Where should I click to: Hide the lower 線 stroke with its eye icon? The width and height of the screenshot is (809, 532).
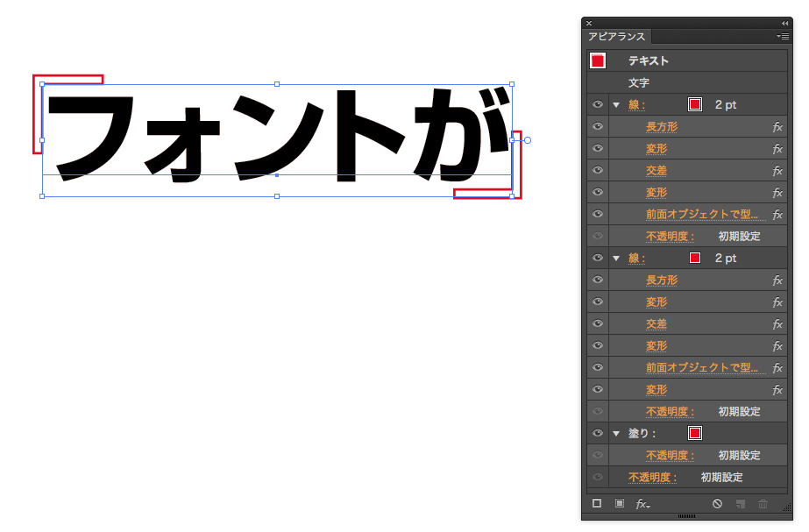[x=598, y=258]
